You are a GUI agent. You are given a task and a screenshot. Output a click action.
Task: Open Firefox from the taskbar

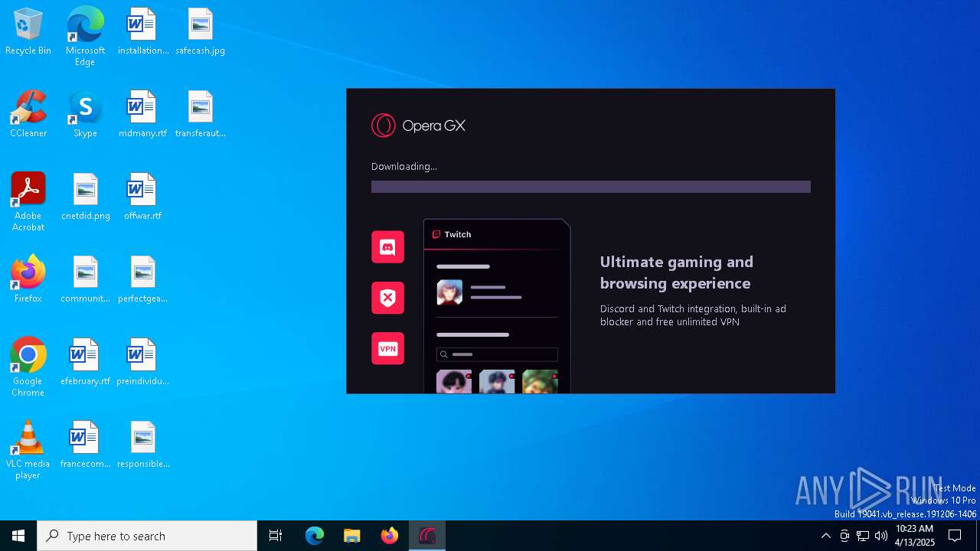[x=389, y=536]
